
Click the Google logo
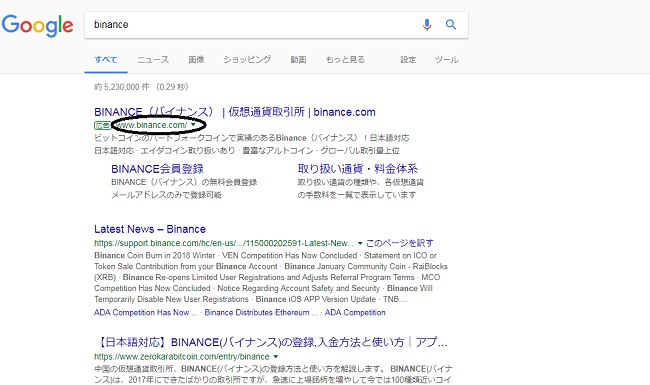click(37, 25)
